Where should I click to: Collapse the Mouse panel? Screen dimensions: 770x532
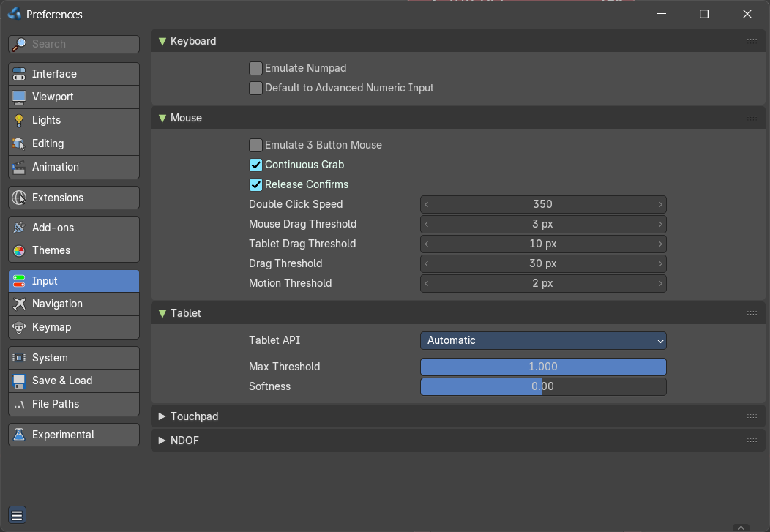pyautogui.click(x=162, y=119)
